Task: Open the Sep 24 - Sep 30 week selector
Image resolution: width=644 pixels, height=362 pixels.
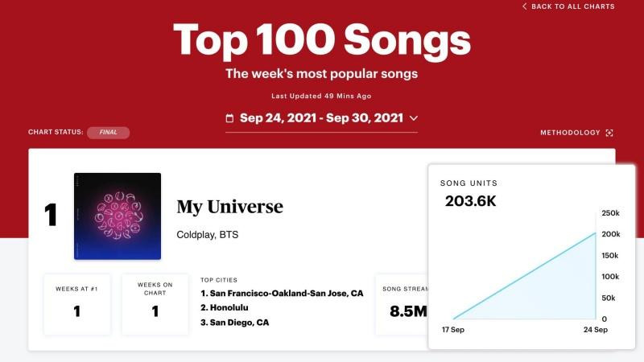Action: tap(322, 118)
